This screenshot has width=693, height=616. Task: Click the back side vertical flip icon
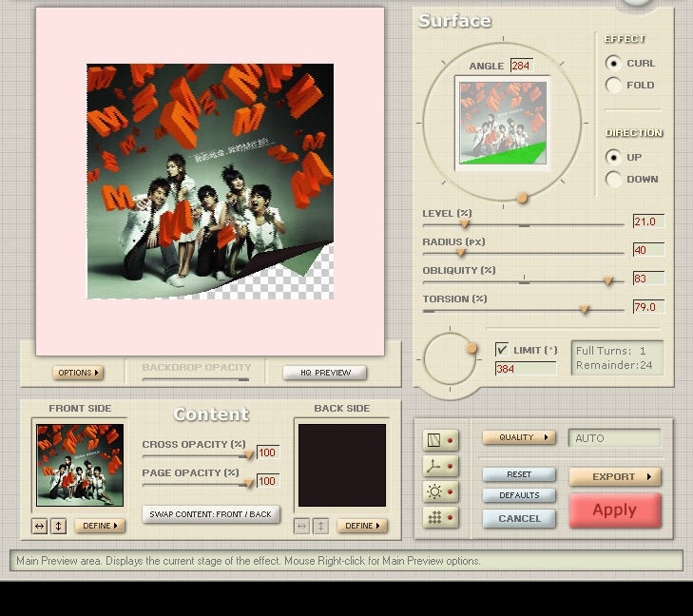point(321,526)
